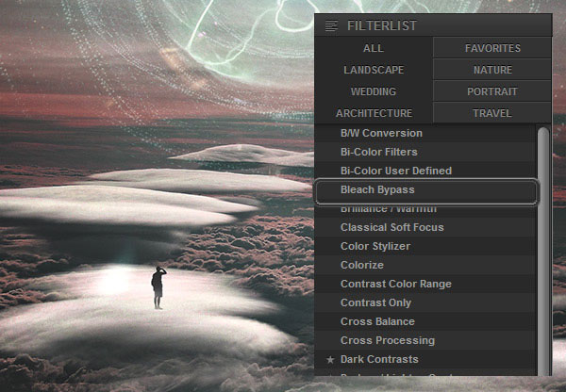Viewport: 566px width, 392px height.
Task: Choose the Colorize filter
Action: pos(361,265)
